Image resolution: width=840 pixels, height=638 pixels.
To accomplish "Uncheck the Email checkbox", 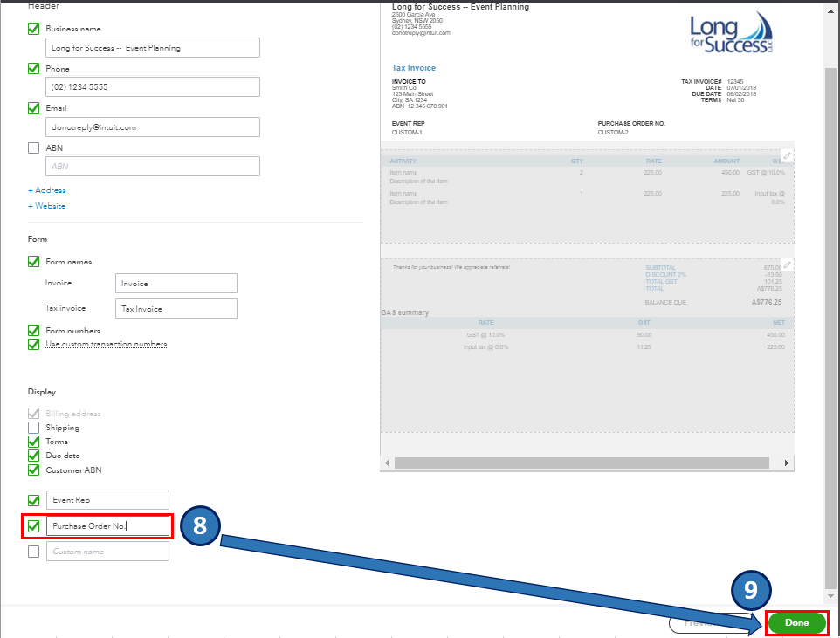I will pos(34,108).
